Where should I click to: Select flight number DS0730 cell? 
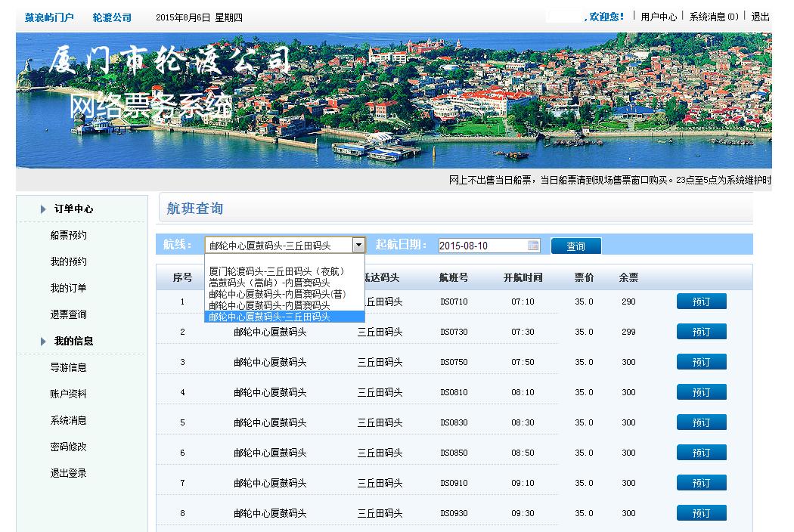(x=454, y=332)
